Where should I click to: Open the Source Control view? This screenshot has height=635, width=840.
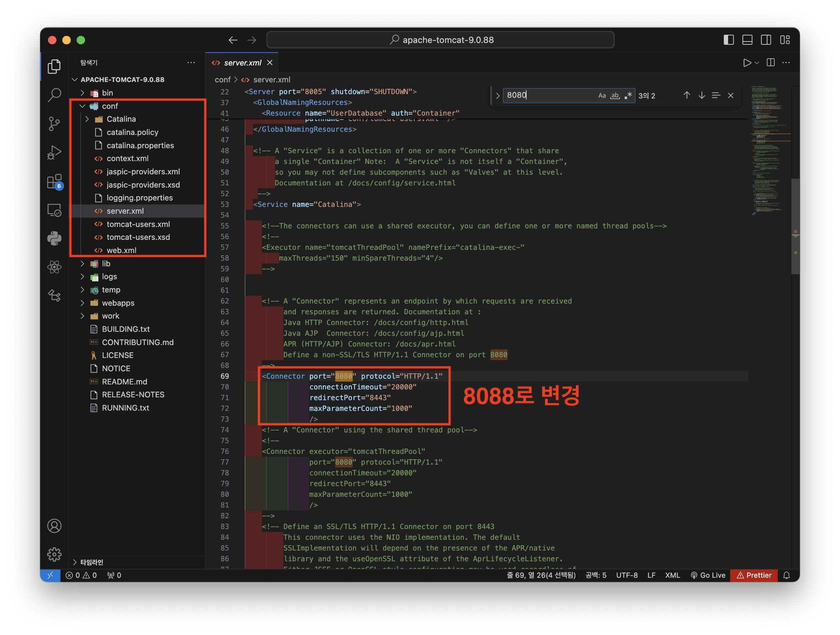point(54,123)
